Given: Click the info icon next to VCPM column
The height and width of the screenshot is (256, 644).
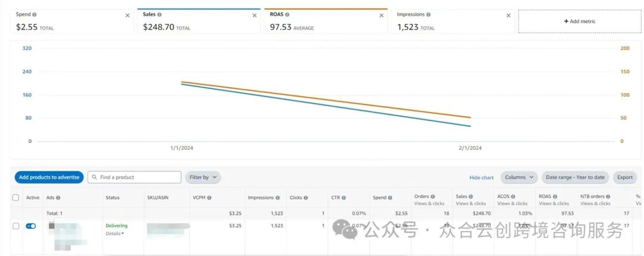Looking at the screenshot, I should [x=209, y=198].
